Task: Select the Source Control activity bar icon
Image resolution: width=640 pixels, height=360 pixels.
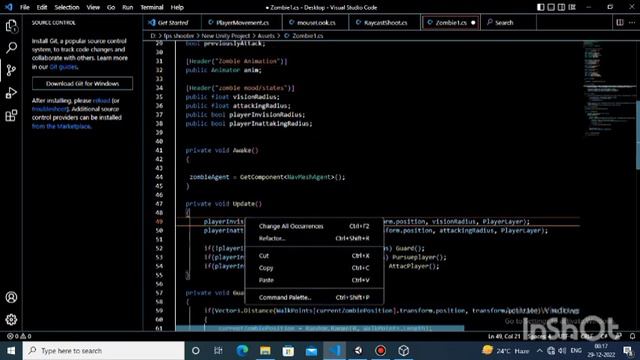Action: click(11, 70)
